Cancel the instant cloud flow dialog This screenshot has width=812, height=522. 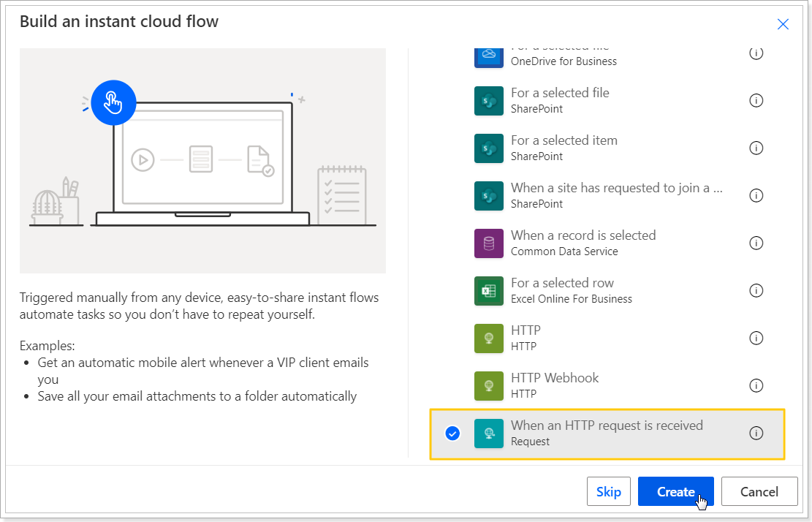tap(759, 491)
